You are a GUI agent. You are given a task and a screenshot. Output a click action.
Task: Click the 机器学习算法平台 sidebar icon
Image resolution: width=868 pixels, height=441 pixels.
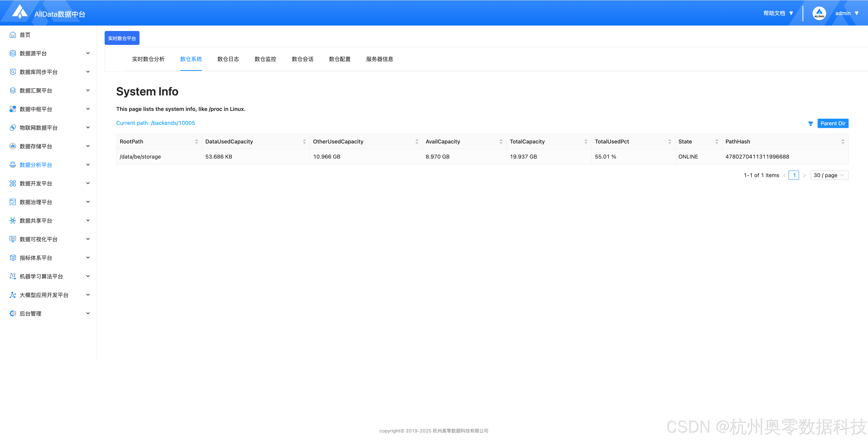tap(13, 276)
